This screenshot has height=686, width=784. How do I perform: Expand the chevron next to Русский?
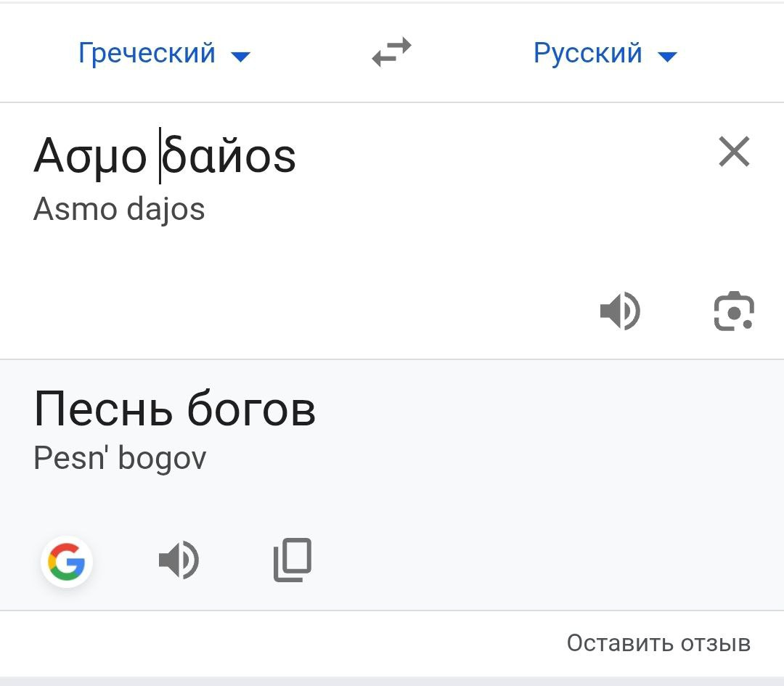669,56
